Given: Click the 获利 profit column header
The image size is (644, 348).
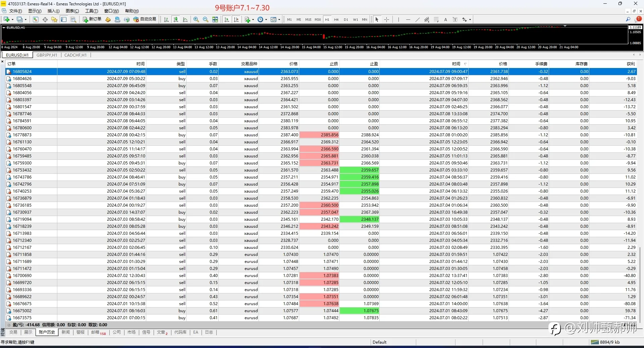Looking at the screenshot, I should [x=631, y=64].
